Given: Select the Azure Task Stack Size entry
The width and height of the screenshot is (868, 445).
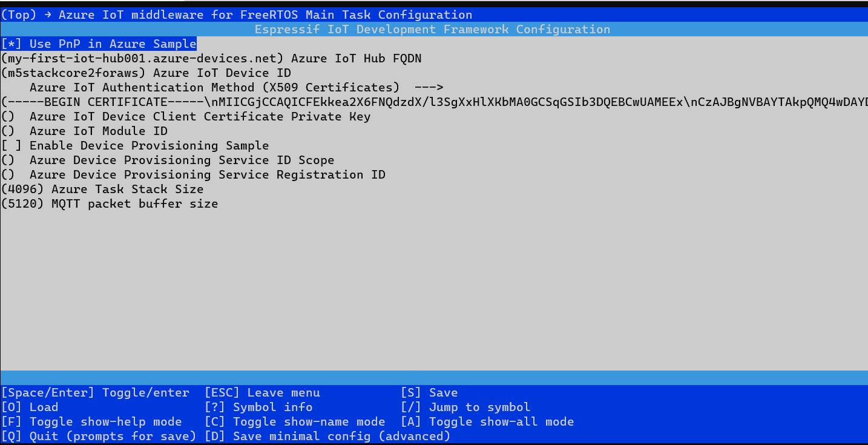Looking at the screenshot, I should pyautogui.click(x=102, y=189).
